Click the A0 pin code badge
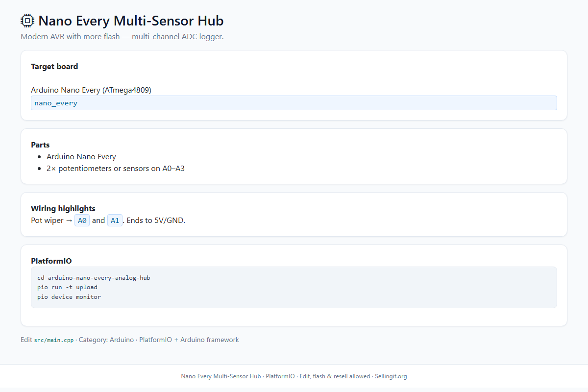This screenshot has width=588, height=392. point(82,220)
